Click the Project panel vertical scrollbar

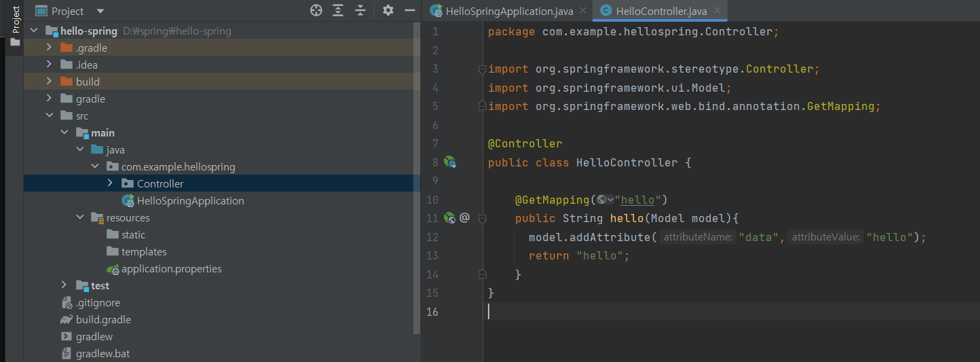pyautogui.click(x=417, y=178)
